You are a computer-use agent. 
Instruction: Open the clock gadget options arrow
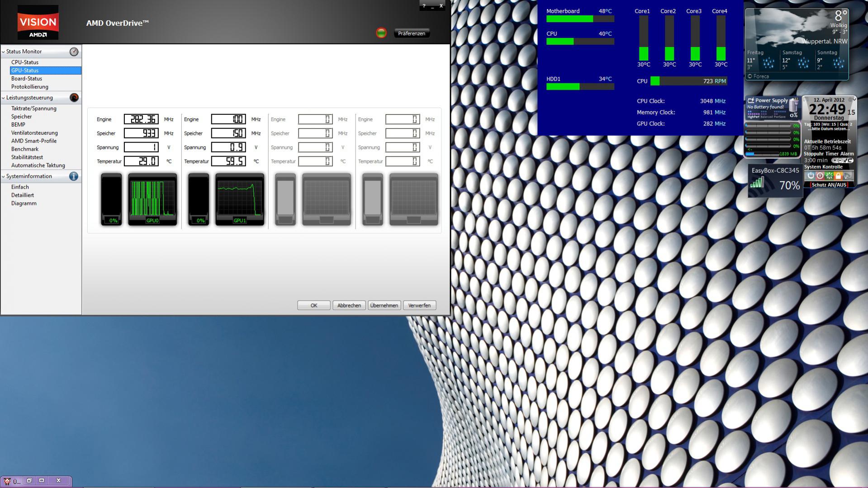[x=854, y=99]
